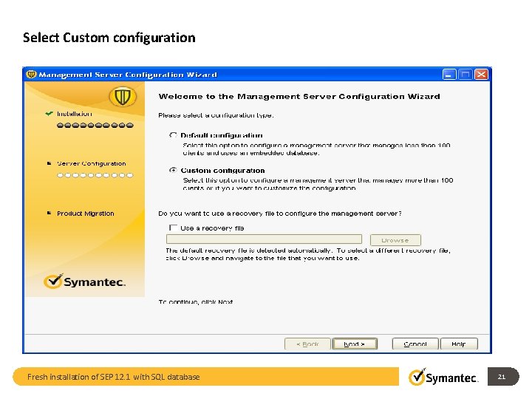Enable the Use a recovery file checkbox

[x=173, y=228]
